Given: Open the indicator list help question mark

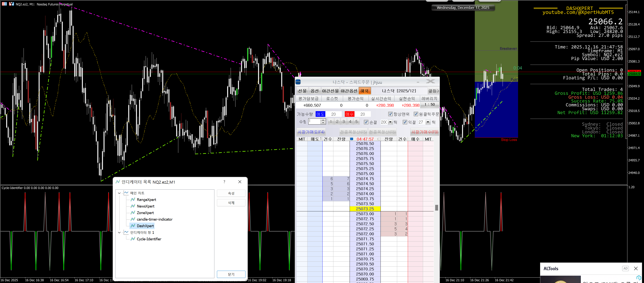Looking at the screenshot, I should click(224, 182).
